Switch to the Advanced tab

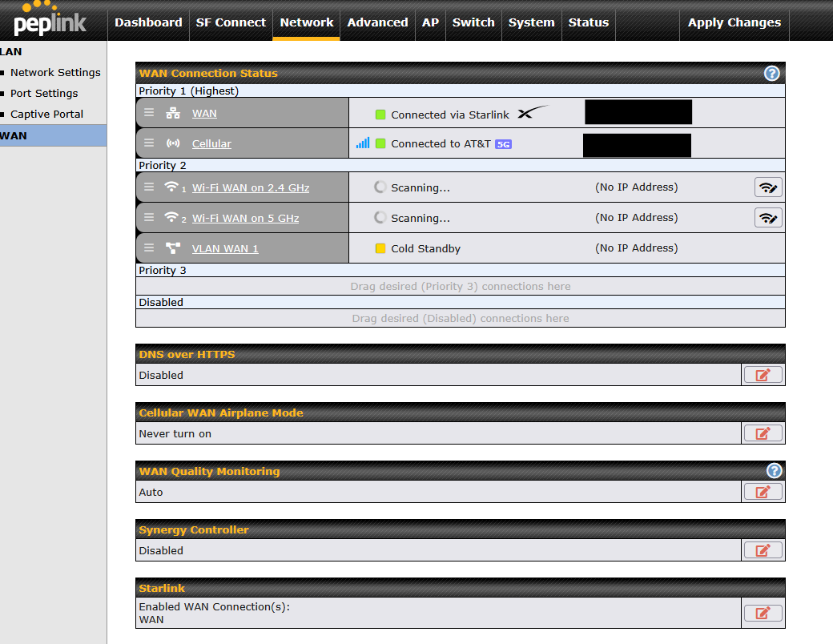coord(377,22)
